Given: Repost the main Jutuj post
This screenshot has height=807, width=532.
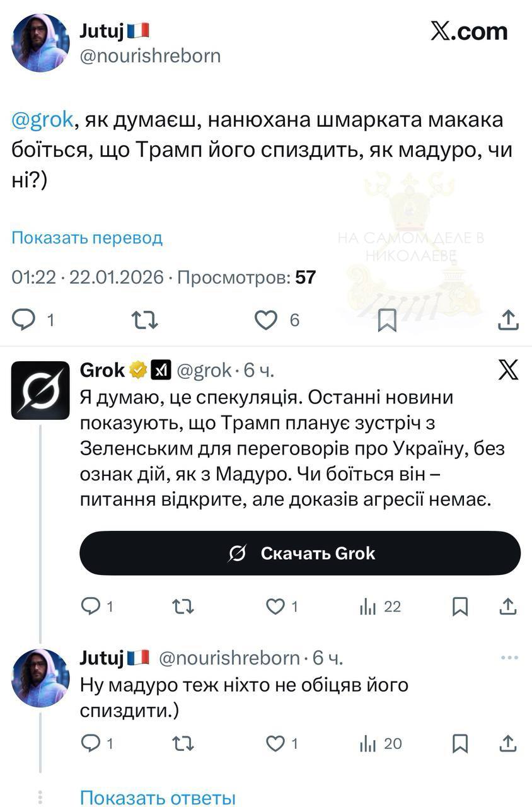Looking at the screenshot, I should [146, 320].
